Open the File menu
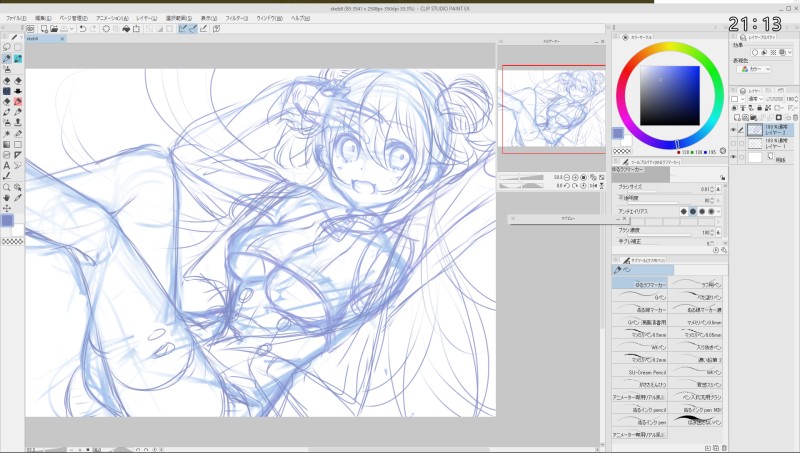The image size is (800, 453). [16, 18]
